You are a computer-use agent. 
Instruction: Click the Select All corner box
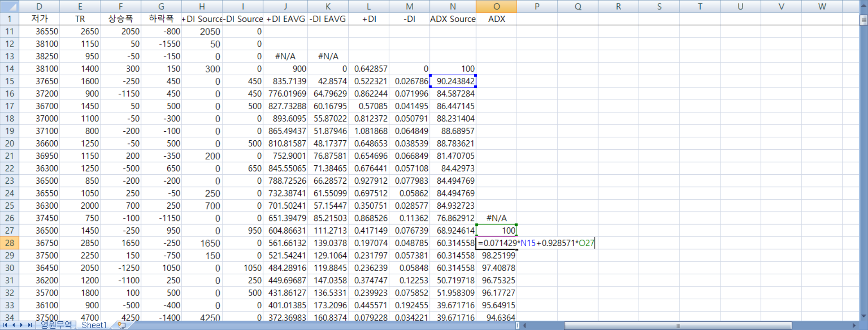tap(9, 6)
